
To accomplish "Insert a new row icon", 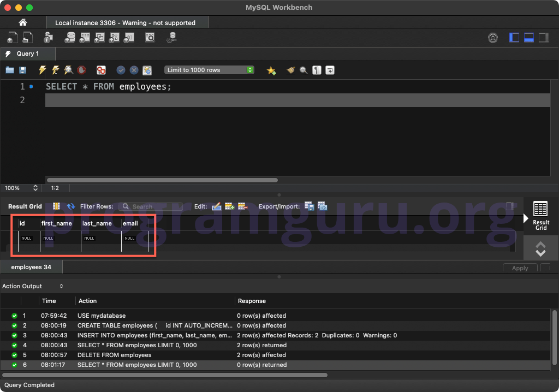I will point(230,206).
